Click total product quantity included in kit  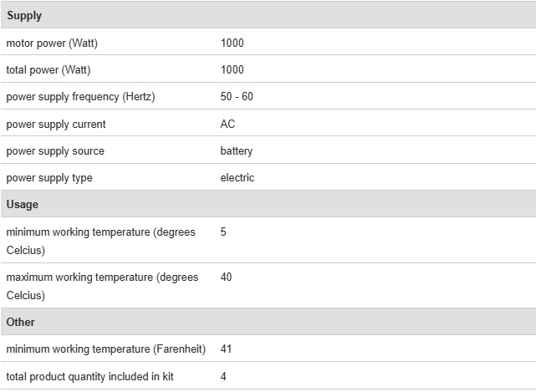click(89, 376)
